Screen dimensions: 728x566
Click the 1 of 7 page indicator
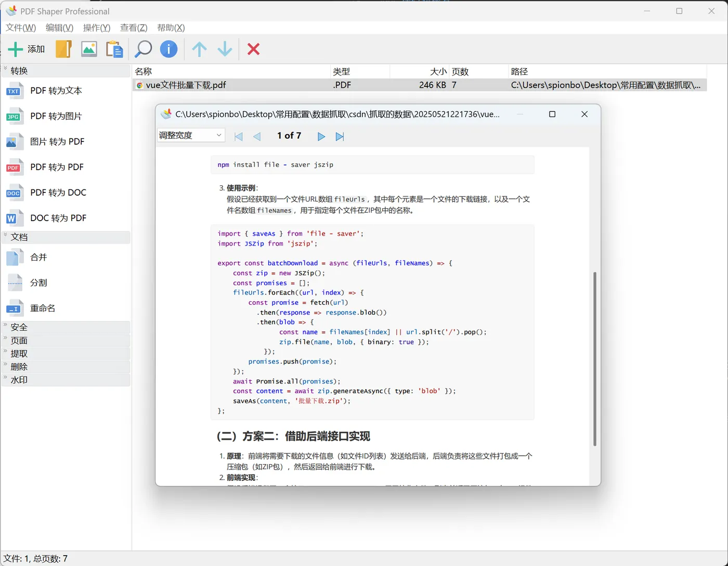pos(289,135)
